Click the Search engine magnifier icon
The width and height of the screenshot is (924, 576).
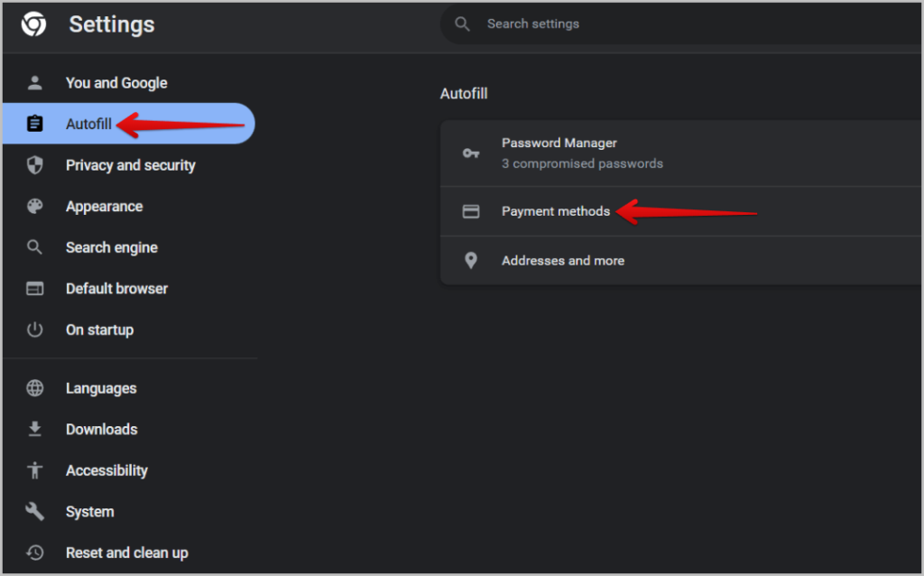[35, 247]
